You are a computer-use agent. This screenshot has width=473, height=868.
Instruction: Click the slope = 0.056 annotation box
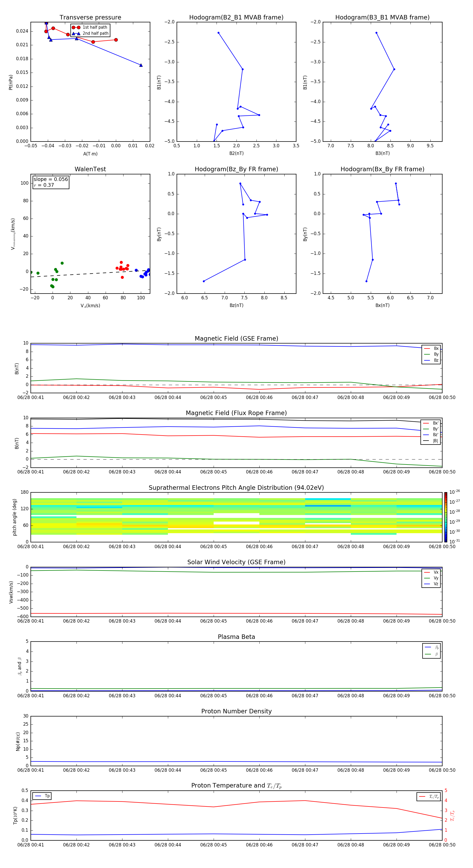pyautogui.click(x=51, y=182)
